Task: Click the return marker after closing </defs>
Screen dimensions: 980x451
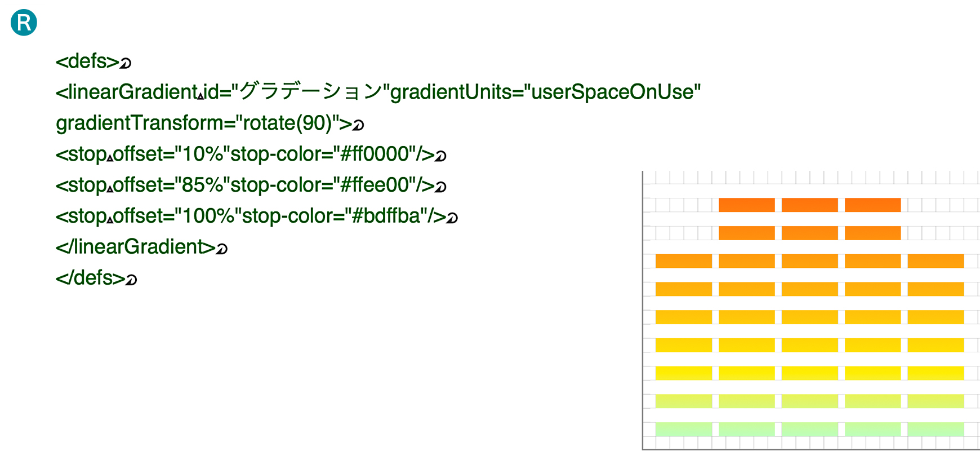Action: coord(131,280)
